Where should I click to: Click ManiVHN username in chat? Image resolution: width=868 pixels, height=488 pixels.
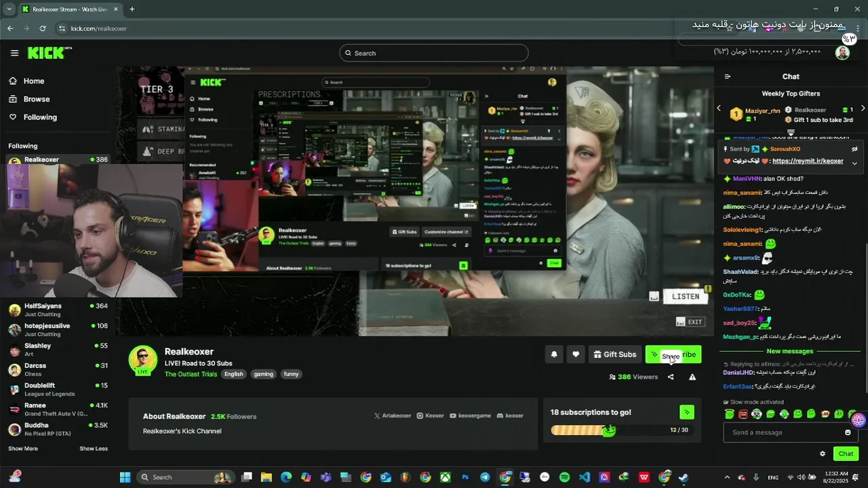[746, 179]
